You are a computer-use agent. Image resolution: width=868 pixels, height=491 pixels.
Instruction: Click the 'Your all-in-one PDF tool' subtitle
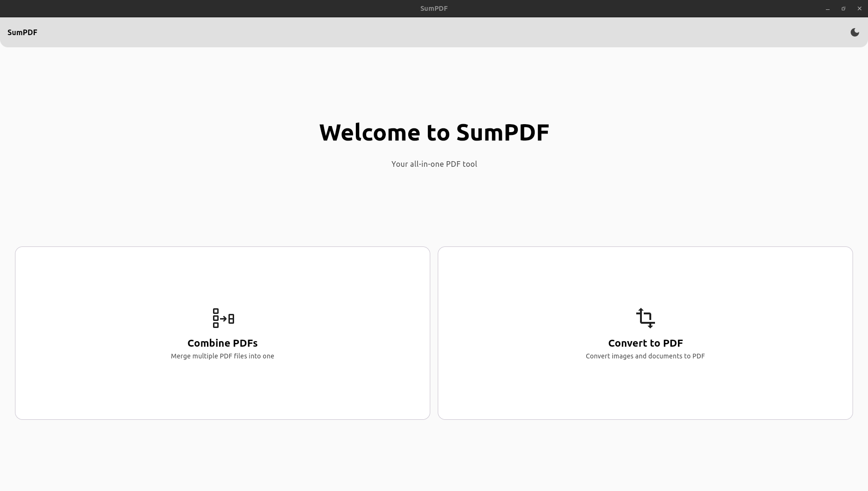click(434, 164)
